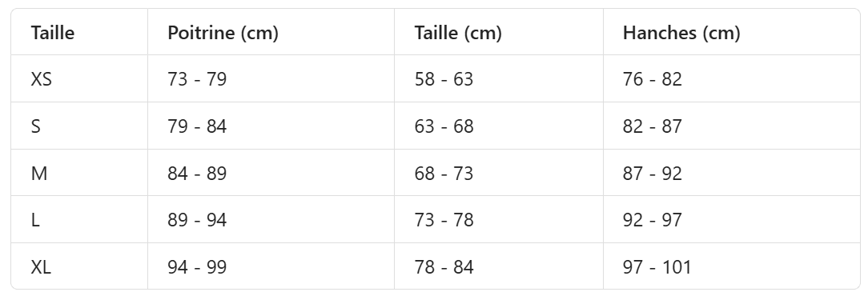Click the M hips value 87 - 92
Screen dimensions: 868x296
point(652,173)
